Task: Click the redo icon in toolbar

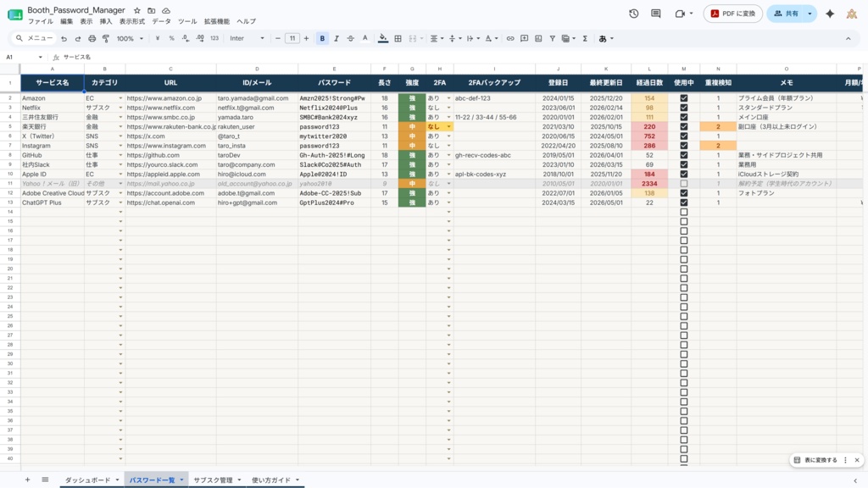Action: (78, 39)
